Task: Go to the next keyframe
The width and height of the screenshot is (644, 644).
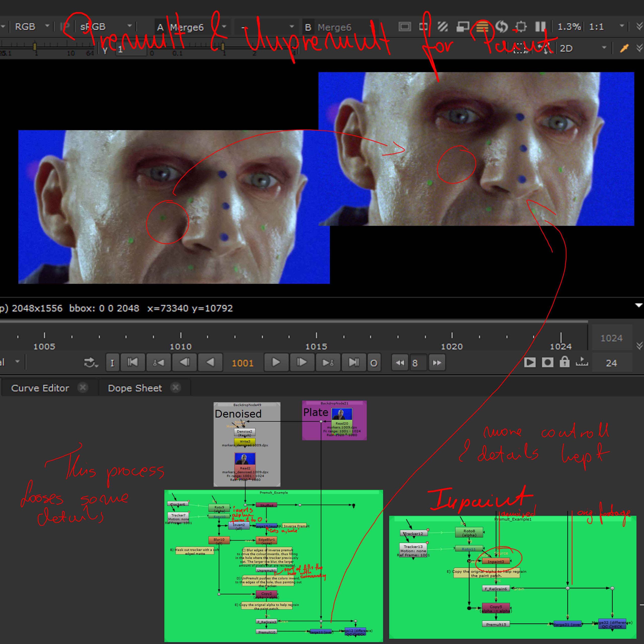Action: point(328,362)
